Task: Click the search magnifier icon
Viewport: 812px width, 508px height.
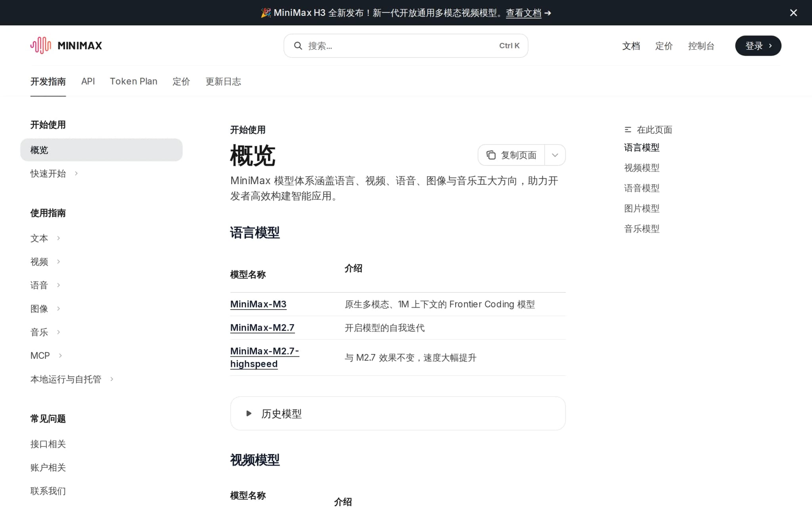Action: click(298, 46)
